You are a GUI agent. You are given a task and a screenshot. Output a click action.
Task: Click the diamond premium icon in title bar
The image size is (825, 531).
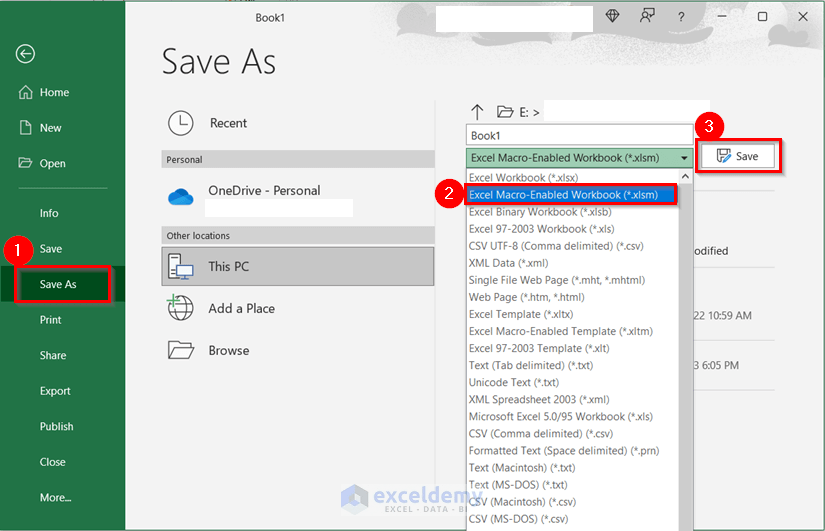(612, 16)
